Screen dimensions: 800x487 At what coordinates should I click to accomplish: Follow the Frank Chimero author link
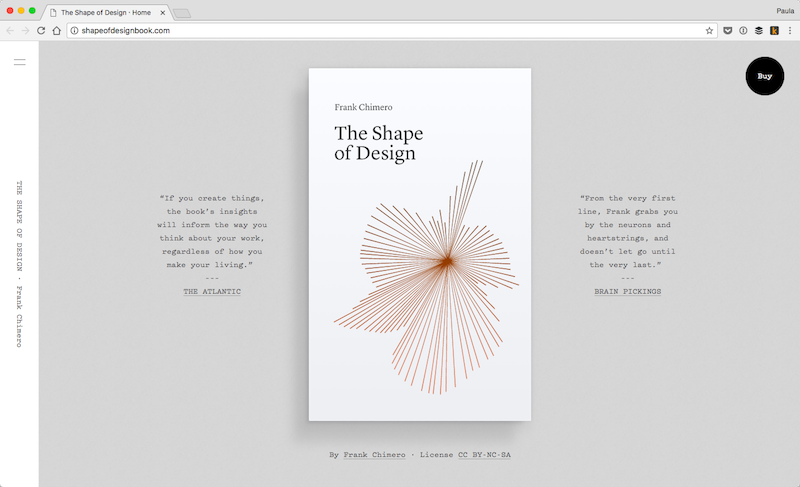[x=374, y=455]
